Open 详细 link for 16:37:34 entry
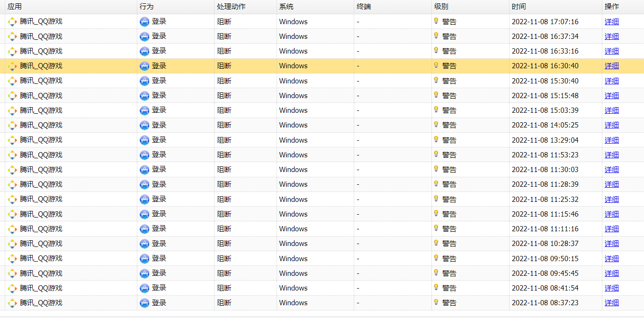 pyautogui.click(x=612, y=36)
